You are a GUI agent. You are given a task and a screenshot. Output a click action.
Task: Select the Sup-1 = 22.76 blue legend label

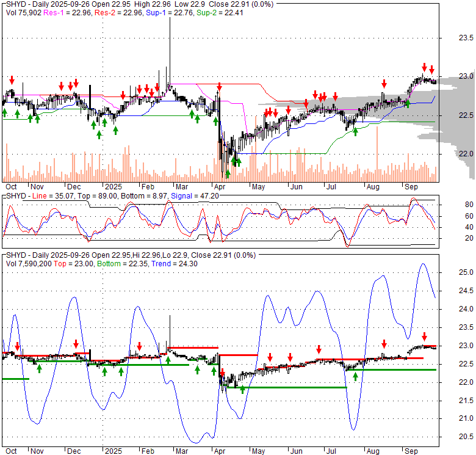(170, 13)
